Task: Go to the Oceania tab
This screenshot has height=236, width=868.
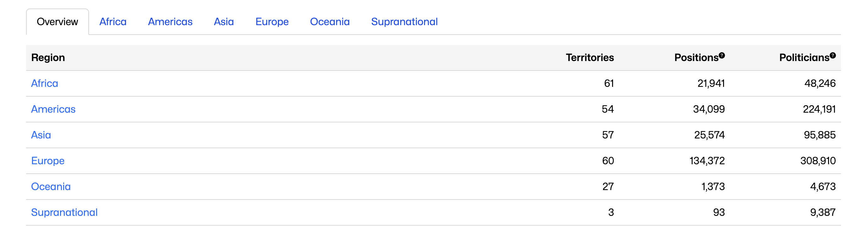Action: tap(329, 22)
